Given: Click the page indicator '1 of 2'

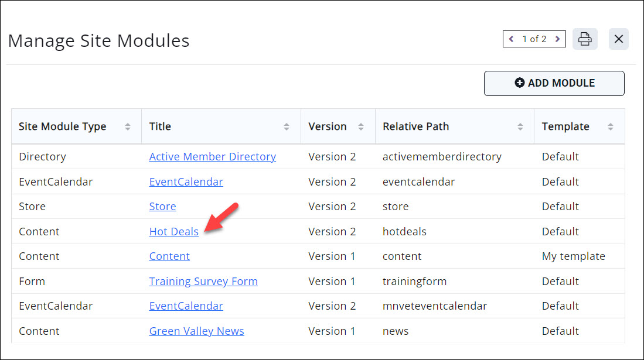Looking at the screenshot, I should (534, 39).
